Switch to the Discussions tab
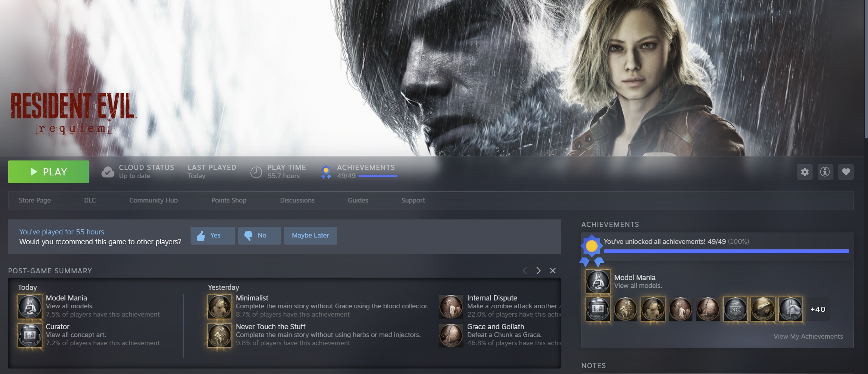 [297, 200]
